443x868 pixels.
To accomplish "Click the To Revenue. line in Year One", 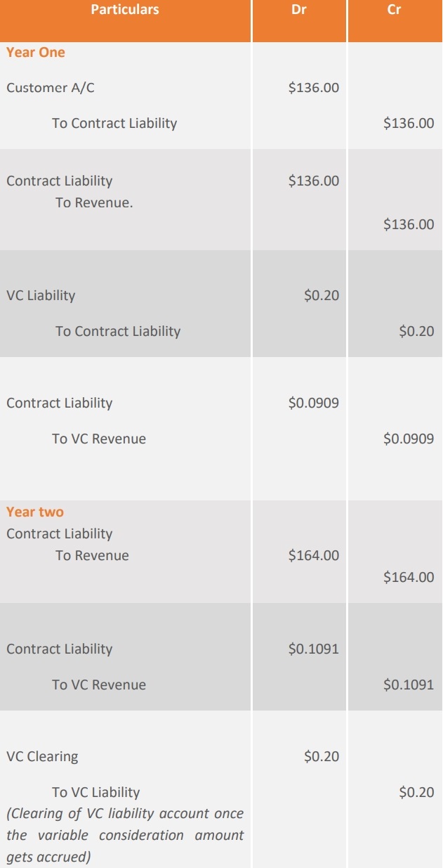I will tap(94, 202).
